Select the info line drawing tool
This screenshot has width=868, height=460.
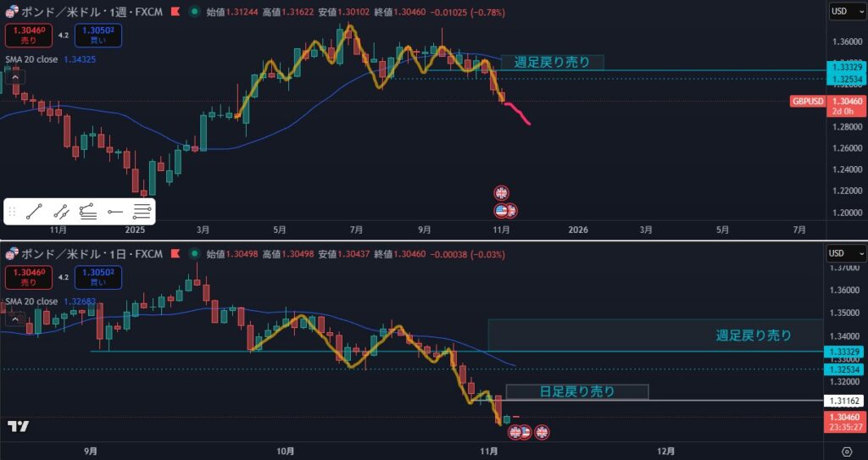tap(61, 212)
